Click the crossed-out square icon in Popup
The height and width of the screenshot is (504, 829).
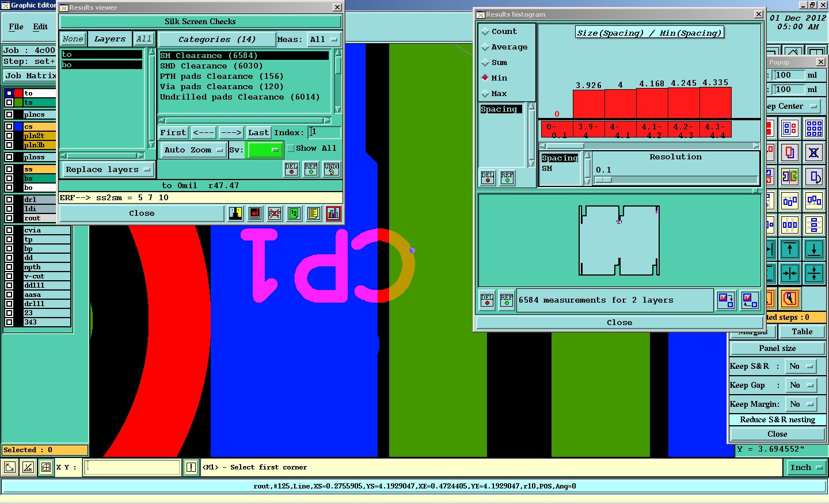click(814, 152)
